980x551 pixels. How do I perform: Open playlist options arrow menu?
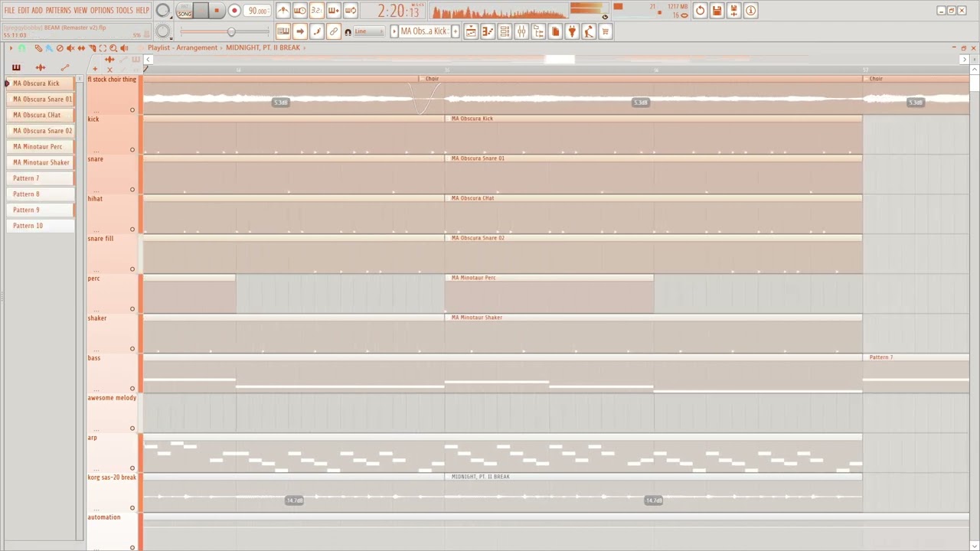click(11, 47)
